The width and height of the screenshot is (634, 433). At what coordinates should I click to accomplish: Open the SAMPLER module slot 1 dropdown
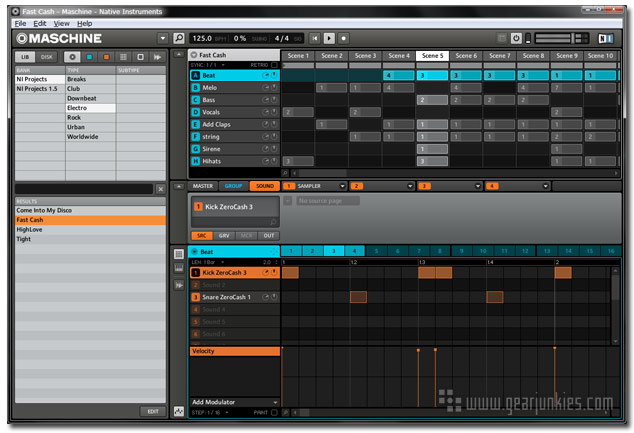click(342, 186)
